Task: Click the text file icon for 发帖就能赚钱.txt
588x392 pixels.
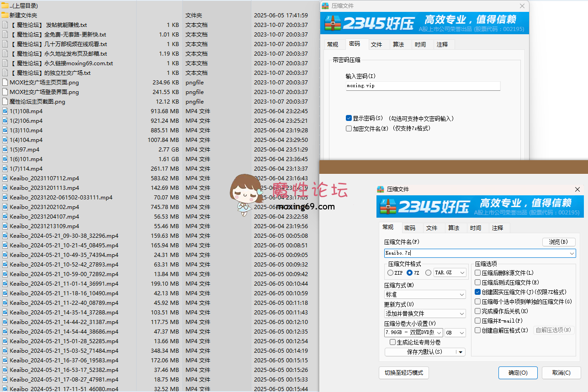Action: (5, 25)
